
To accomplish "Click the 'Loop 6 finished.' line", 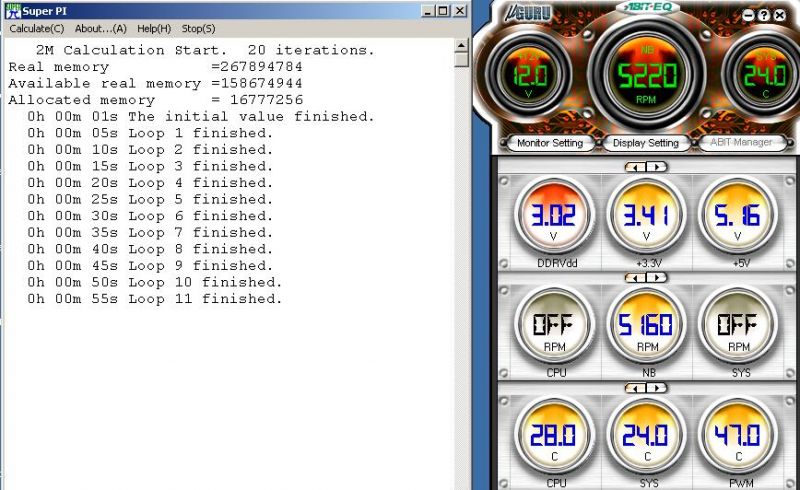I will pos(150,216).
